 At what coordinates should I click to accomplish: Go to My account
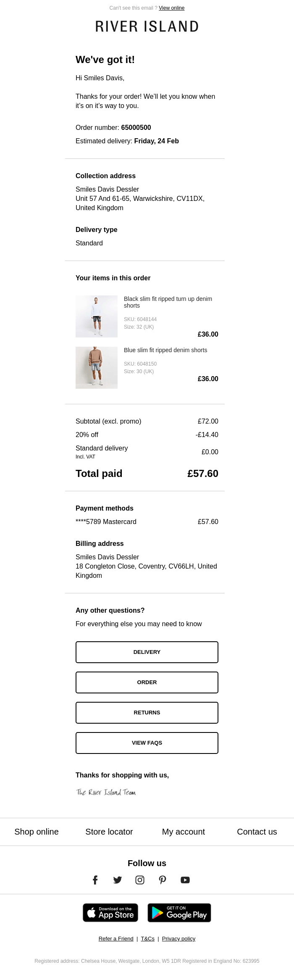click(183, 832)
